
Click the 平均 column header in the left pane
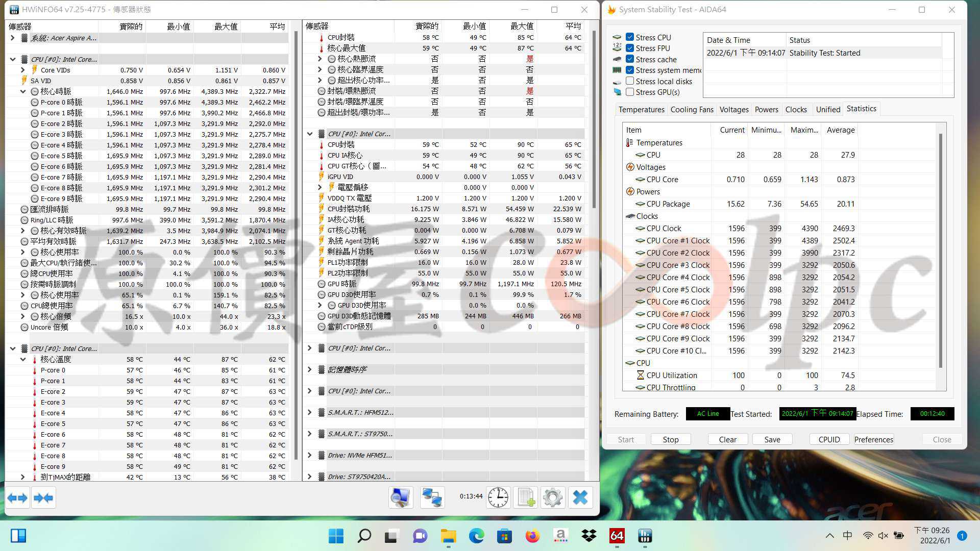265,26
